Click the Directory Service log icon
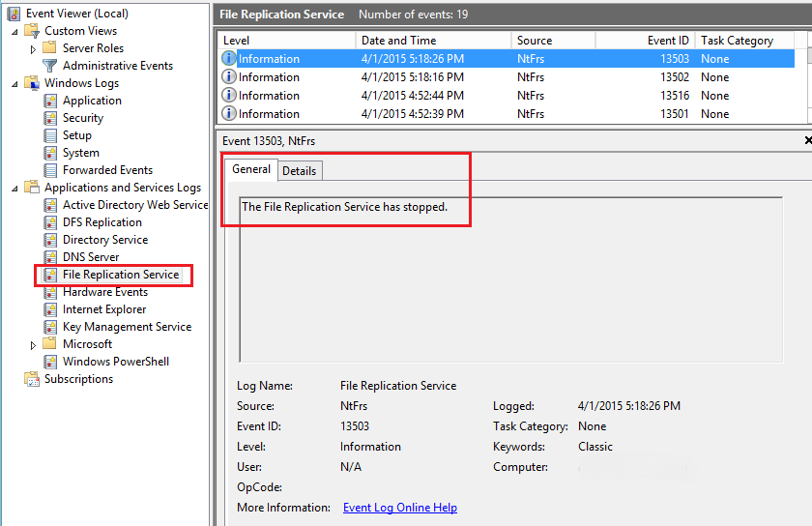812x526 pixels. [50, 240]
